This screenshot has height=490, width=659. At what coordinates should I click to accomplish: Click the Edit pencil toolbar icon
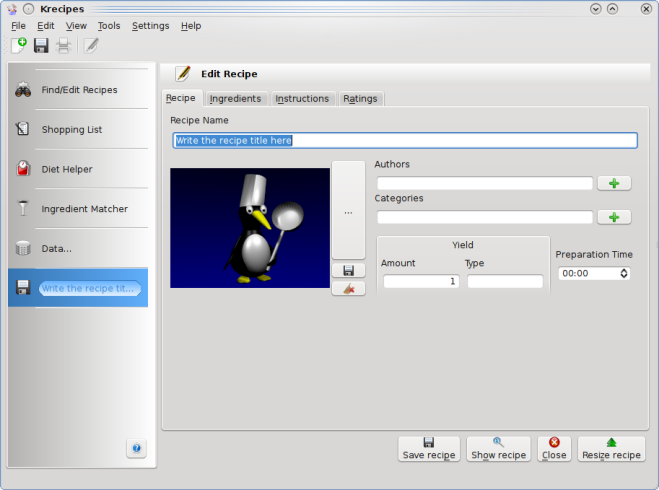pos(91,45)
